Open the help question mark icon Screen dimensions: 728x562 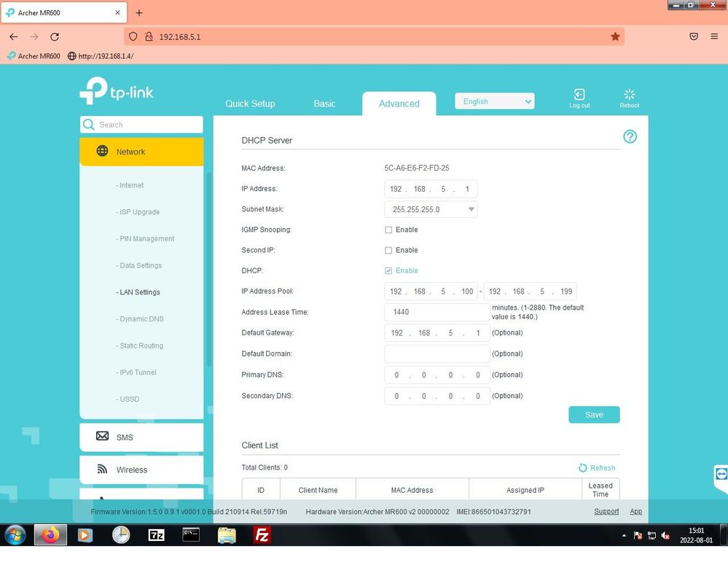click(x=630, y=137)
